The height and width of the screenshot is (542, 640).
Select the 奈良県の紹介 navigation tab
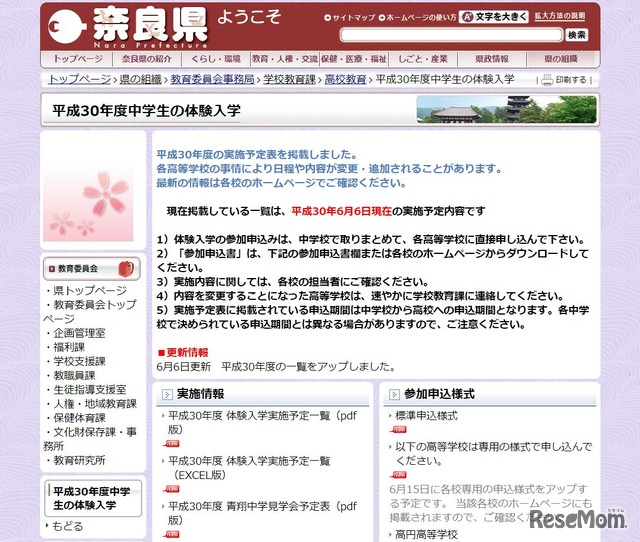click(147, 59)
